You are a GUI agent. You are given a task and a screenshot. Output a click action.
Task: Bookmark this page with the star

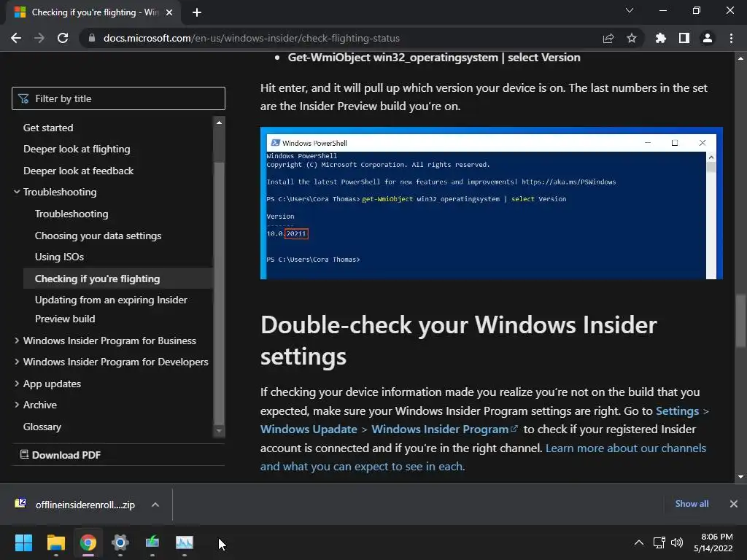631,38
